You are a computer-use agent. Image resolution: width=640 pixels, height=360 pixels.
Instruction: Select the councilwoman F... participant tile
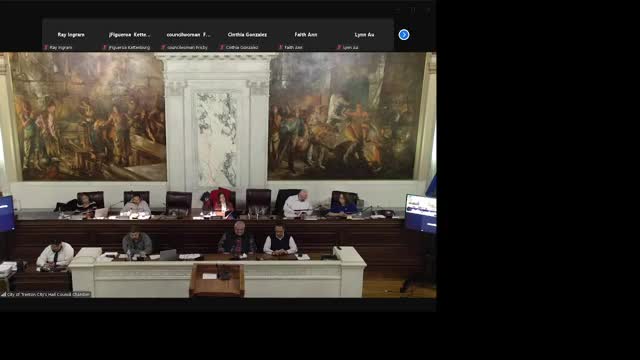pos(189,35)
